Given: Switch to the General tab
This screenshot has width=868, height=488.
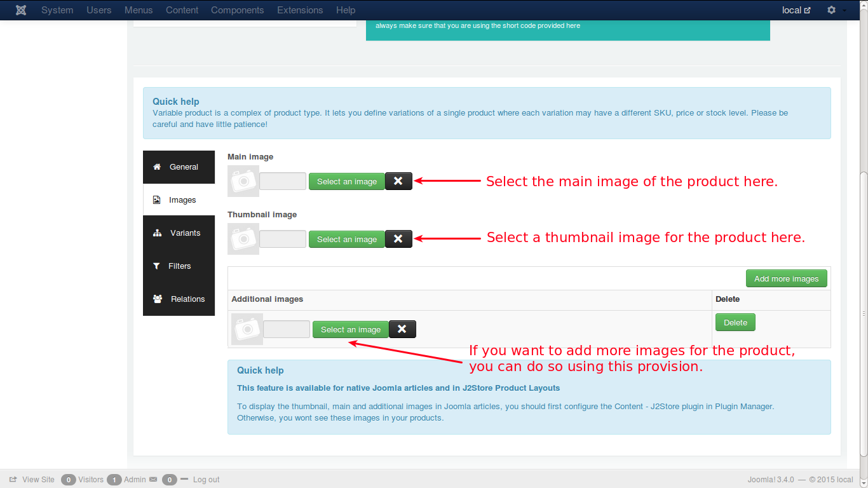Looking at the screenshot, I should [179, 167].
